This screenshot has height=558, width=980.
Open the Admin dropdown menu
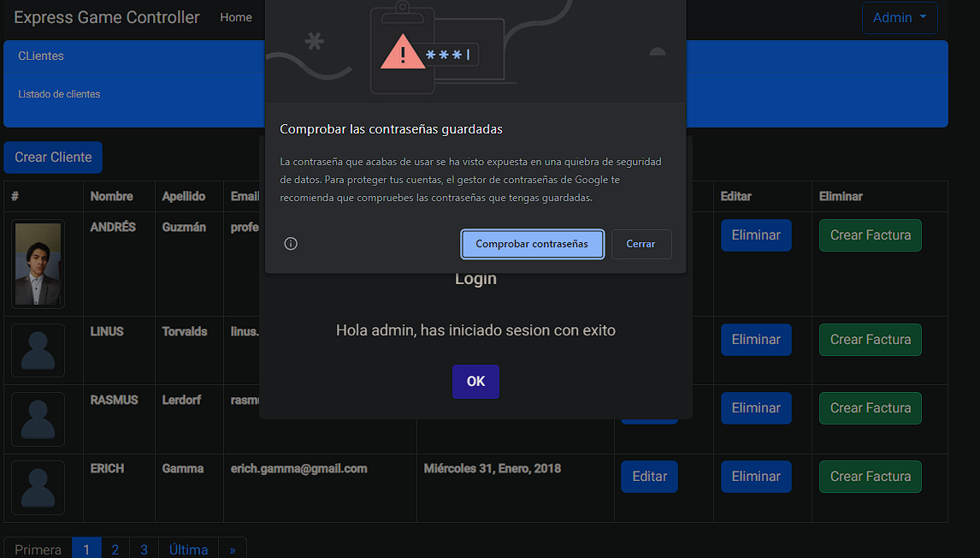tap(900, 17)
